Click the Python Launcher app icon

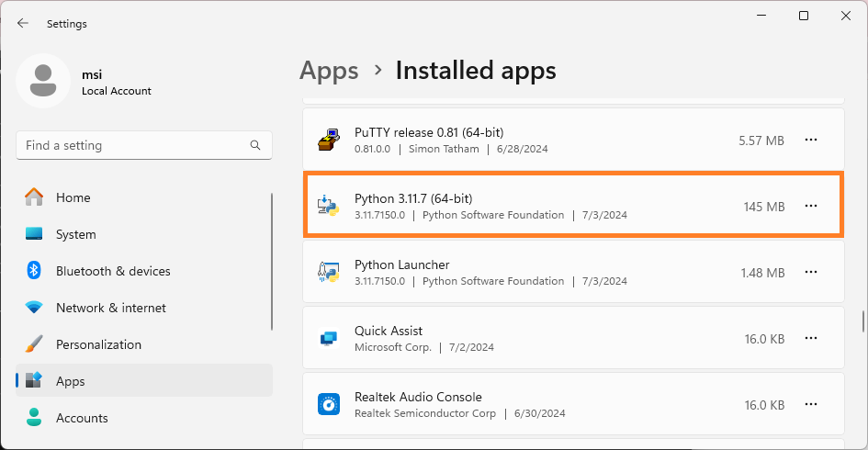pos(329,273)
